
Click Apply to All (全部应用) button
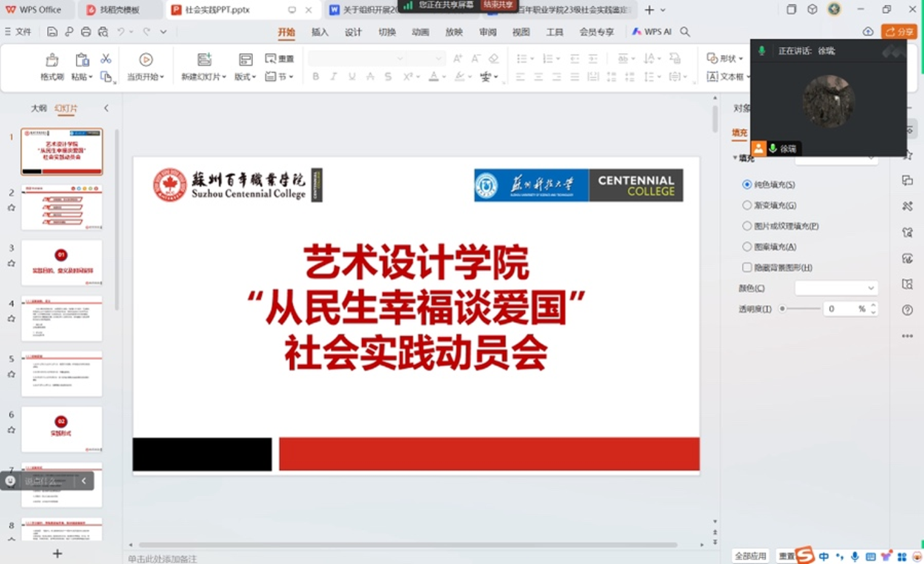750,555
